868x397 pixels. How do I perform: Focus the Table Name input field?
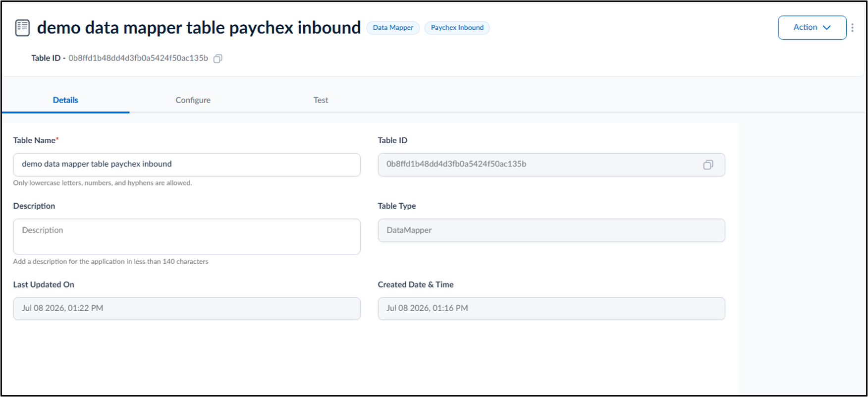[187, 165]
